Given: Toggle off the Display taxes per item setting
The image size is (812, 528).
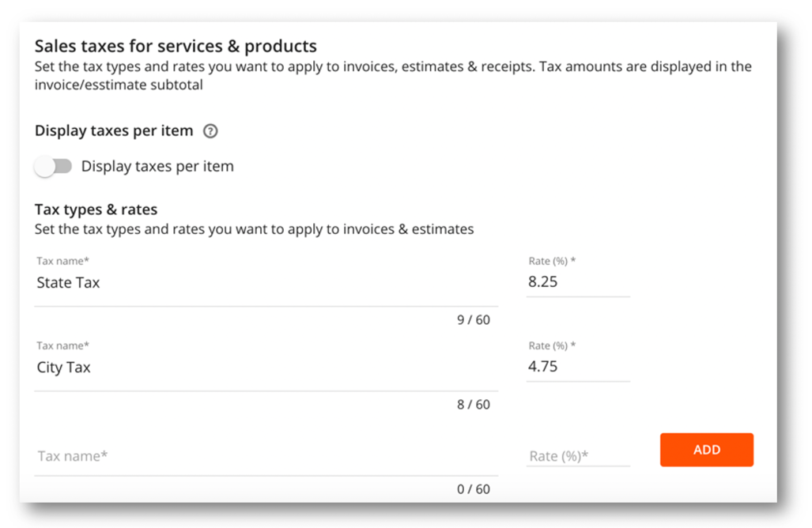Looking at the screenshot, I should click(x=54, y=166).
